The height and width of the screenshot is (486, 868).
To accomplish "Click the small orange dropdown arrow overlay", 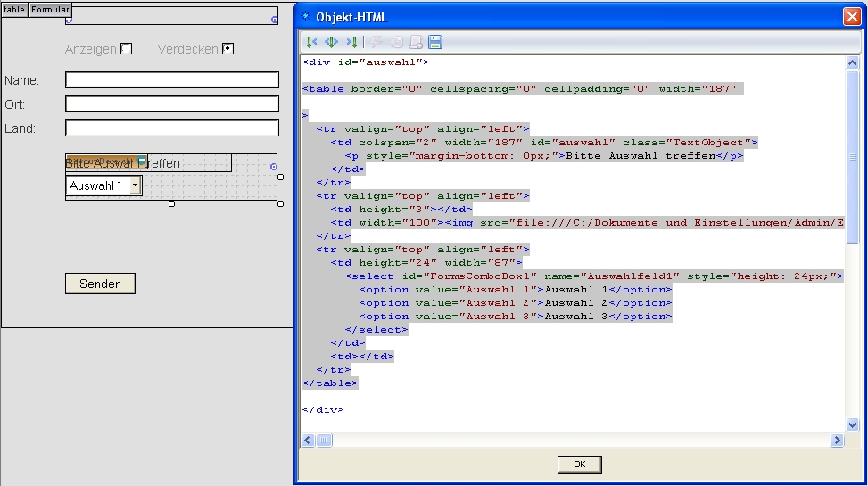I will tap(141, 161).
